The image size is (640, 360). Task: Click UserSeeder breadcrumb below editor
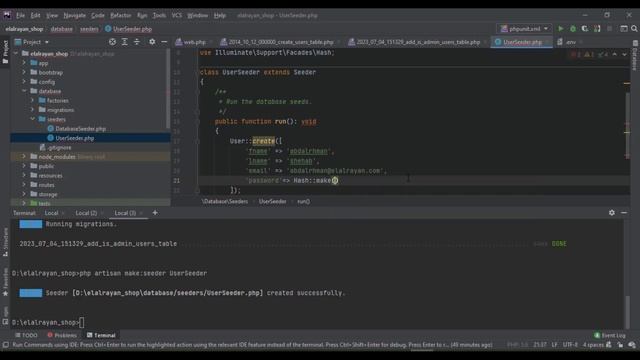pyautogui.click(x=272, y=201)
